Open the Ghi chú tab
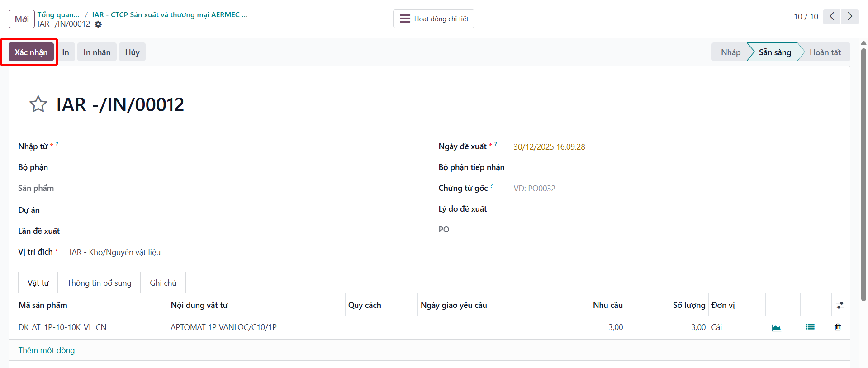 click(x=163, y=283)
